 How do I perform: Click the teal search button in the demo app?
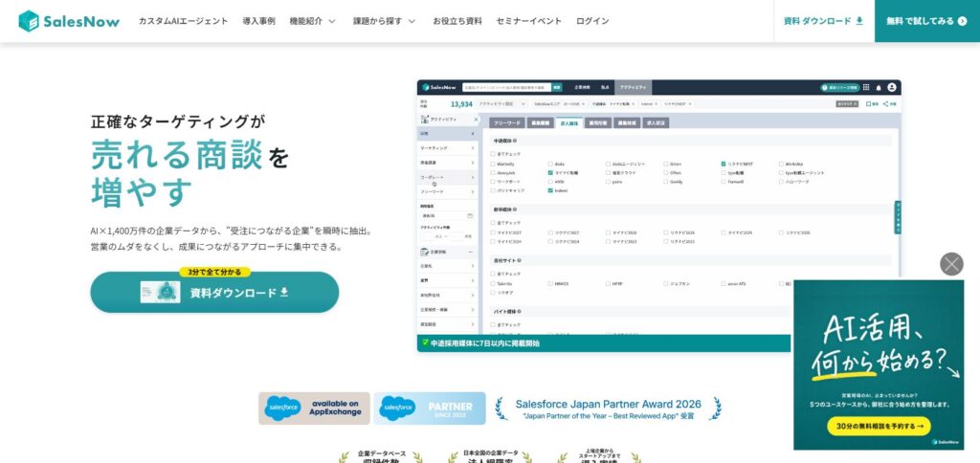[557, 87]
